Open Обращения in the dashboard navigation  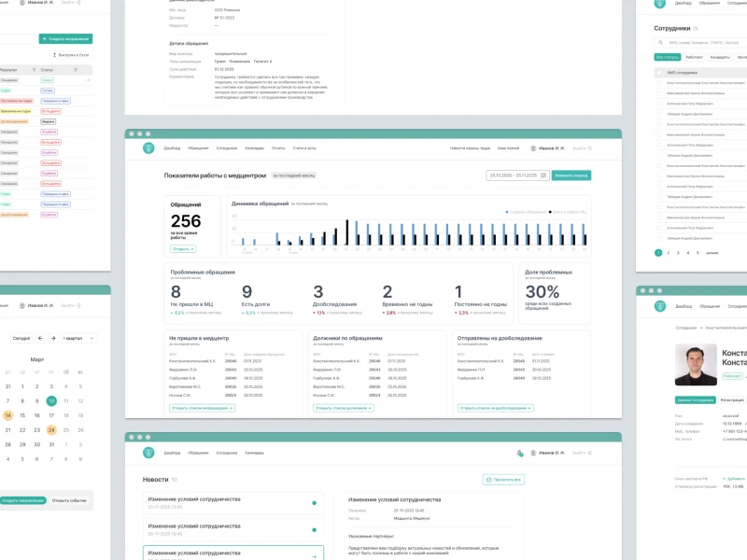pyautogui.click(x=198, y=148)
